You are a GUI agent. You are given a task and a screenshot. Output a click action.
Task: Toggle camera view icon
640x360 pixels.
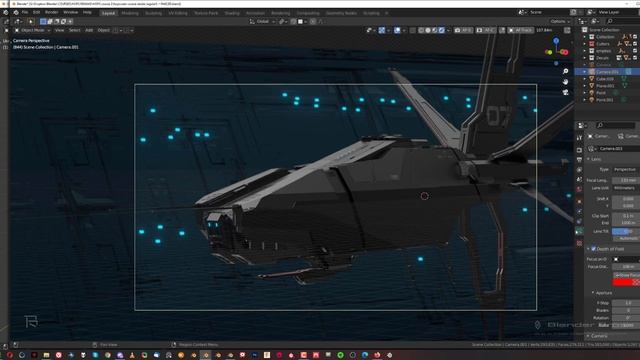[566, 93]
